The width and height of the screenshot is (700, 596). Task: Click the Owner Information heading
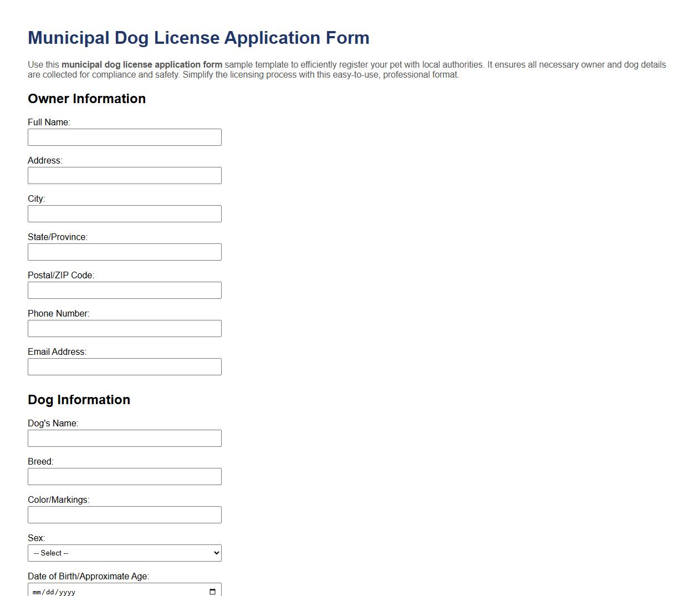point(86,99)
